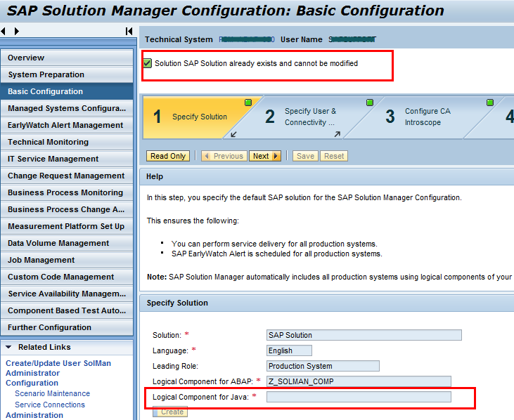
Task: Click the 'Solution SAP Solution already exists' message
Action: (x=257, y=63)
